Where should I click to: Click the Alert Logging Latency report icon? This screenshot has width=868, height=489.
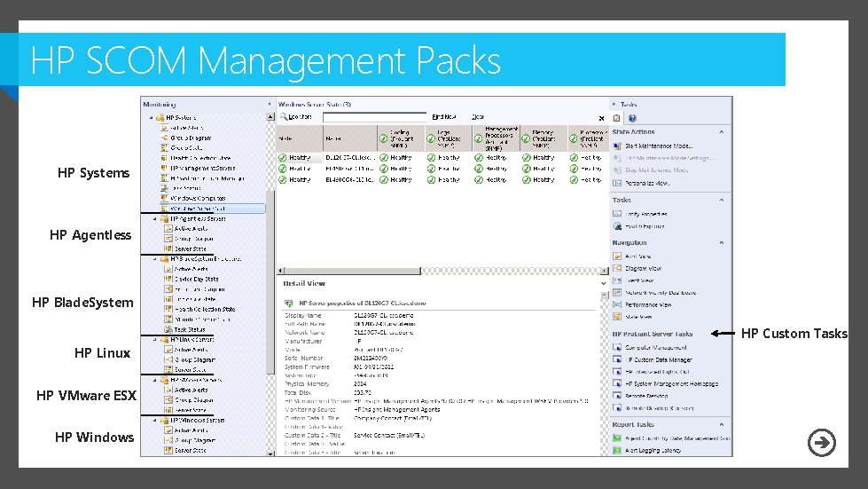(617, 450)
